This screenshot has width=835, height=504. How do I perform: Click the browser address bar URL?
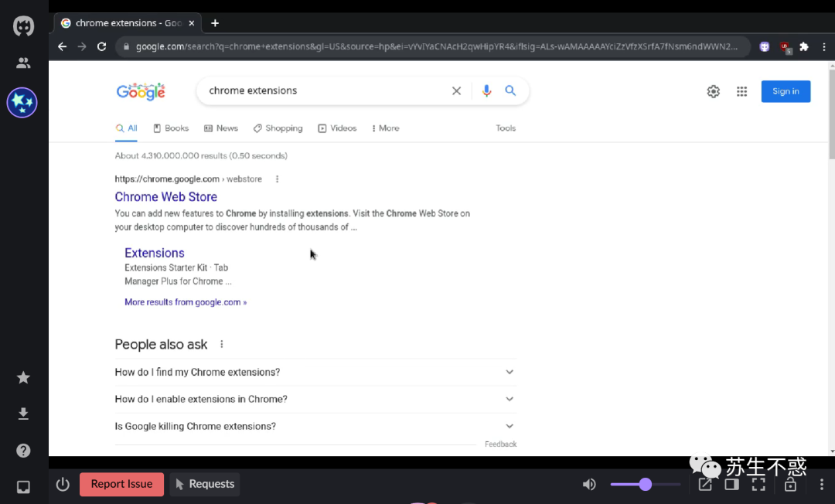tap(436, 47)
